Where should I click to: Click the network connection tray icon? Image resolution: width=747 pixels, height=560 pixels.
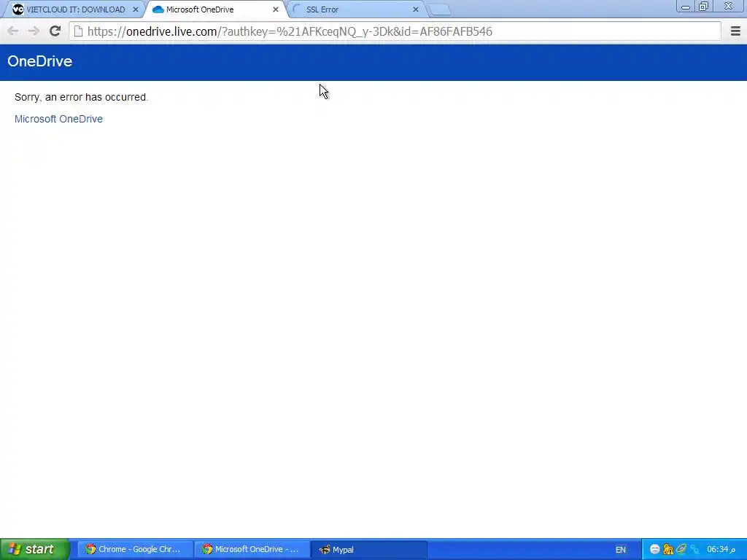tap(694, 550)
